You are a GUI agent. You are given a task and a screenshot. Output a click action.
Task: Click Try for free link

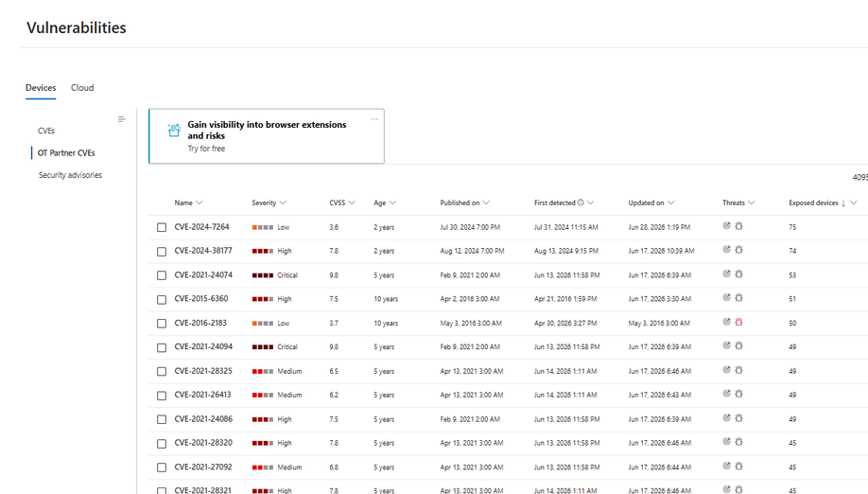pos(206,149)
